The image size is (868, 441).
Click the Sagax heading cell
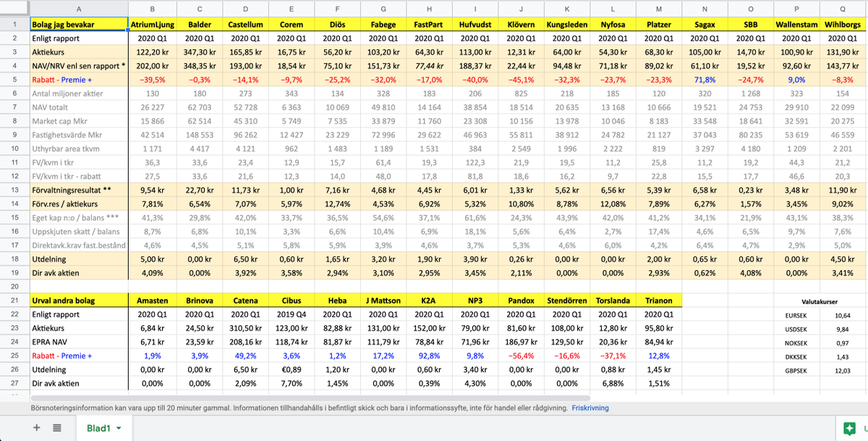[705, 24]
